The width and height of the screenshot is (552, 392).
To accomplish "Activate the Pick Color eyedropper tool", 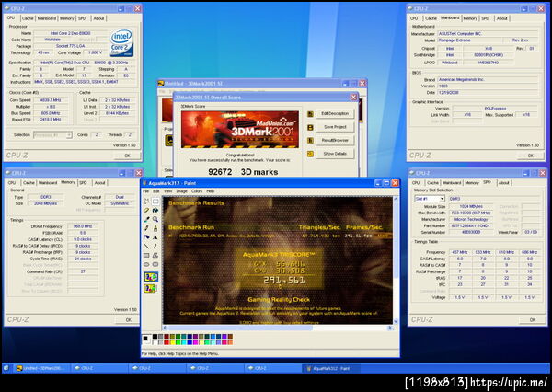I will pos(146,219).
